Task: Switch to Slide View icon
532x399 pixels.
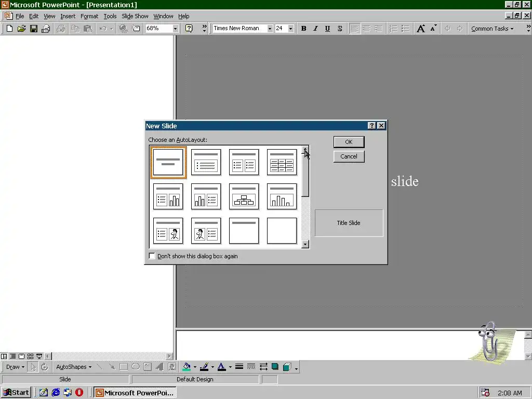Action: [21, 356]
